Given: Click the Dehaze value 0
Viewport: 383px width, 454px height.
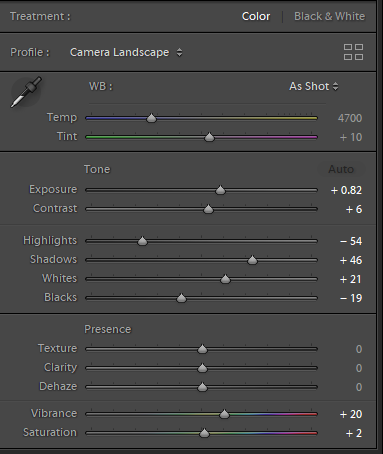Looking at the screenshot, I should click(359, 387).
